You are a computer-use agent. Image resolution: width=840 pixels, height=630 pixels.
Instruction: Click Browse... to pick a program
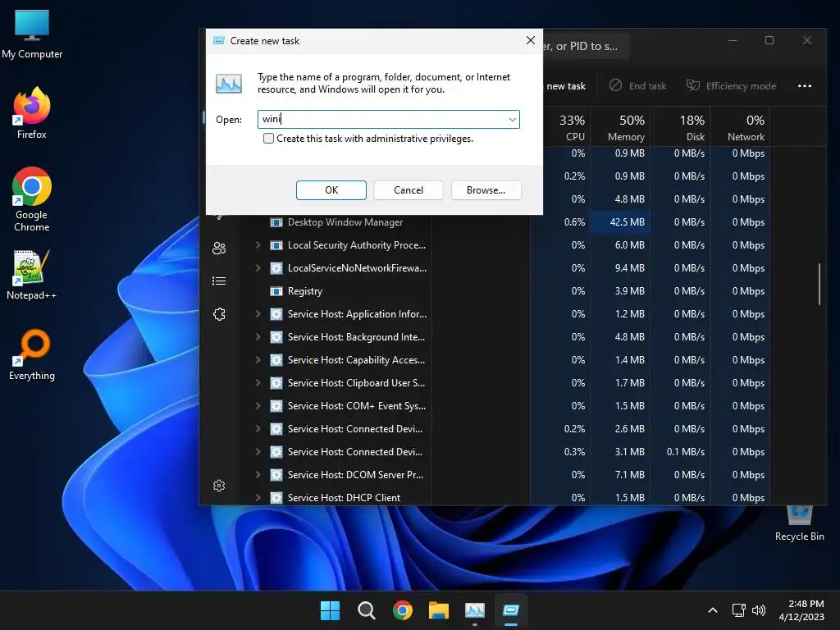tap(486, 190)
